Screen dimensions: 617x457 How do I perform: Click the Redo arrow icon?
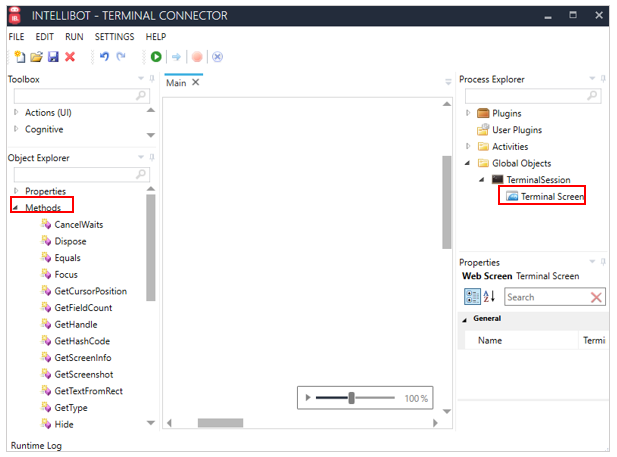(x=121, y=57)
